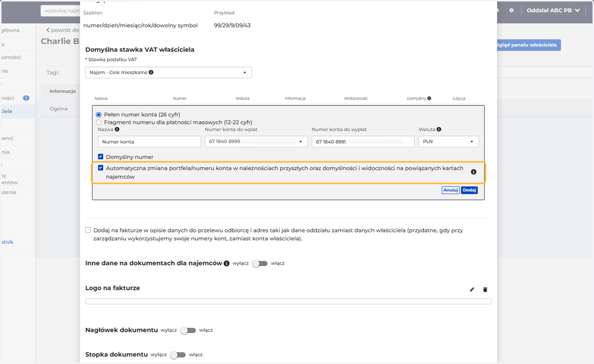Click the Nazwa input field with Numer konta
Image resolution: width=594 pixels, height=364 pixels.
pos(149,141)
